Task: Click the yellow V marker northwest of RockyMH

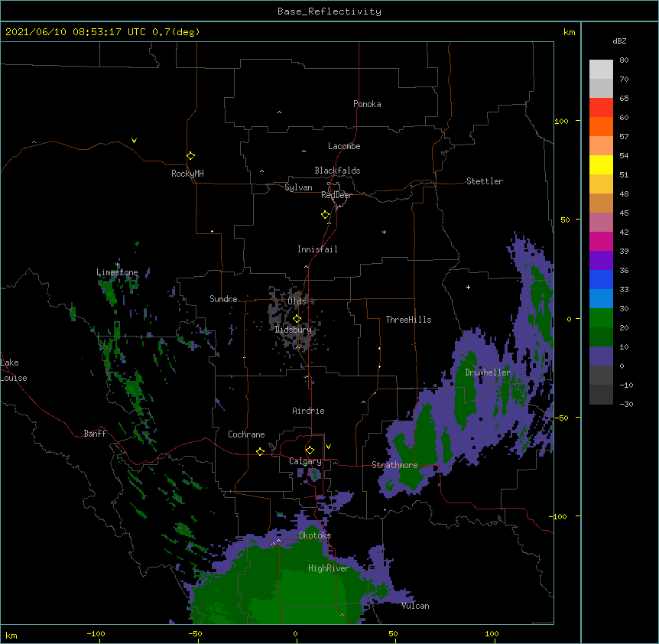Action: (x=134, y=141)
